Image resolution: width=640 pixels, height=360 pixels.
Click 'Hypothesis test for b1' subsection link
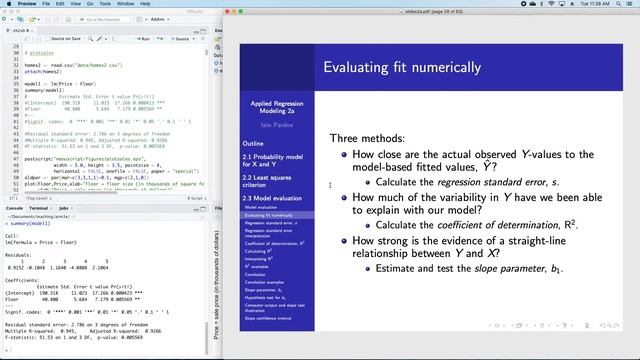pyautogui.click(x=265, y=298)
